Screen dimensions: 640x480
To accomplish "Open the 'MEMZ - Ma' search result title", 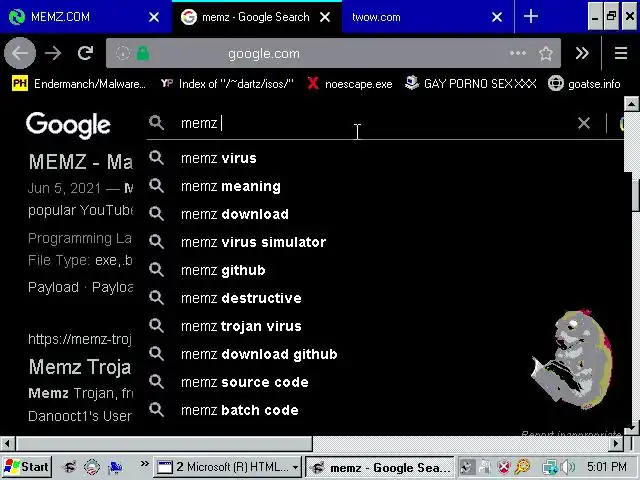I will point(81,162).
